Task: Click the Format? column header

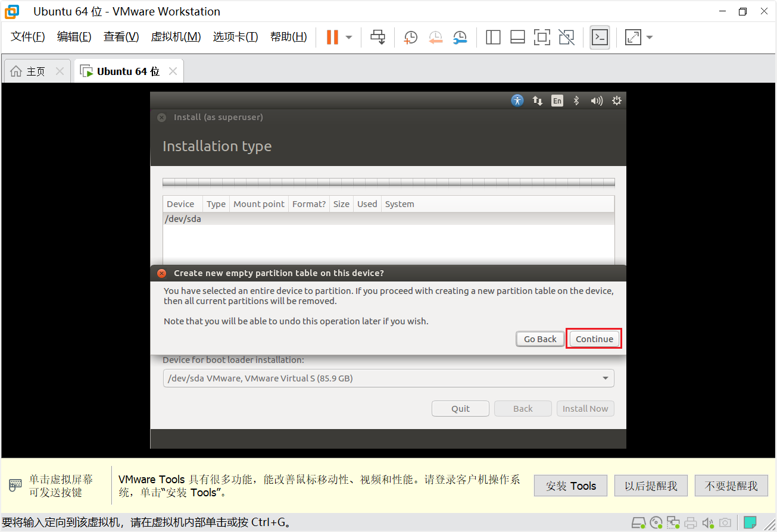Action: tap(309, 204)
